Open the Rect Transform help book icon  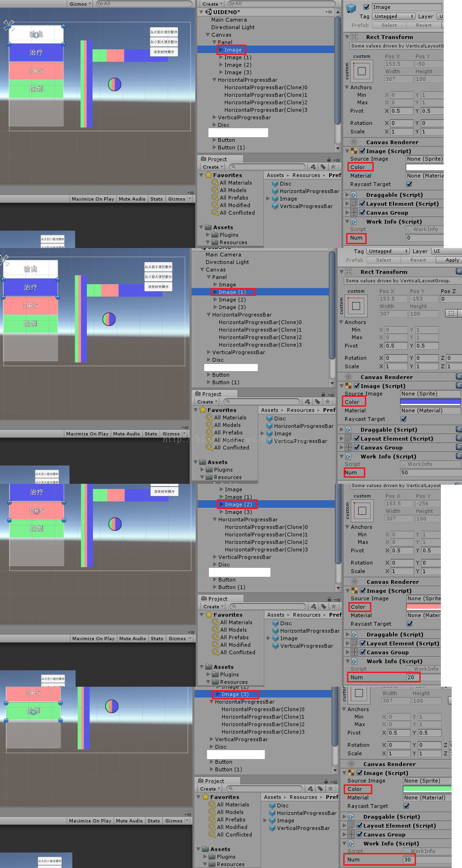(x=459, y=271)
